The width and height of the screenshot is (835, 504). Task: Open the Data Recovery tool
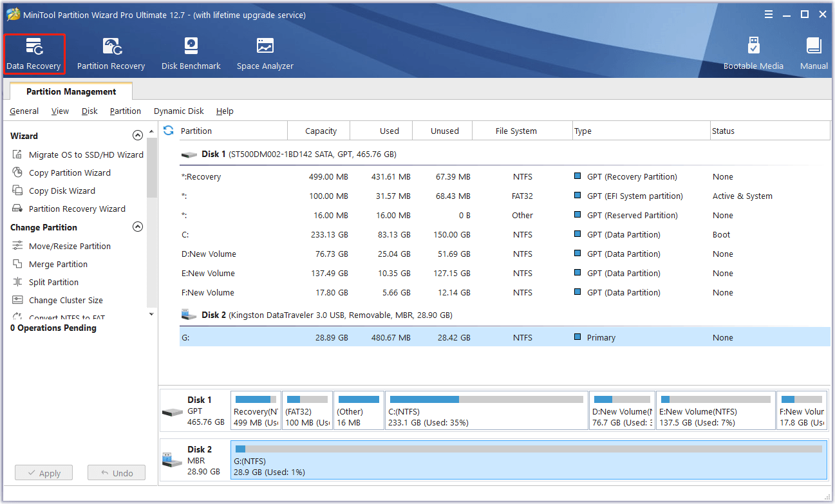tap(34, 54)
